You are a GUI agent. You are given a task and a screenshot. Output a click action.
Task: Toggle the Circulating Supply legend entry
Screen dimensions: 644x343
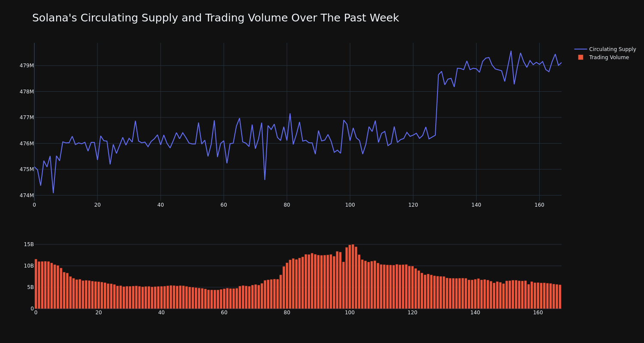click(x=605, y=49)
